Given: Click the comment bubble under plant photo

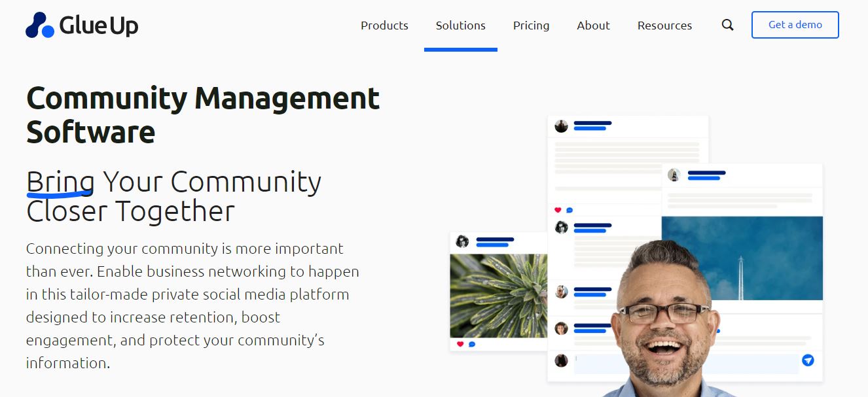Looking at the screenshot, I should click(472, 344).
